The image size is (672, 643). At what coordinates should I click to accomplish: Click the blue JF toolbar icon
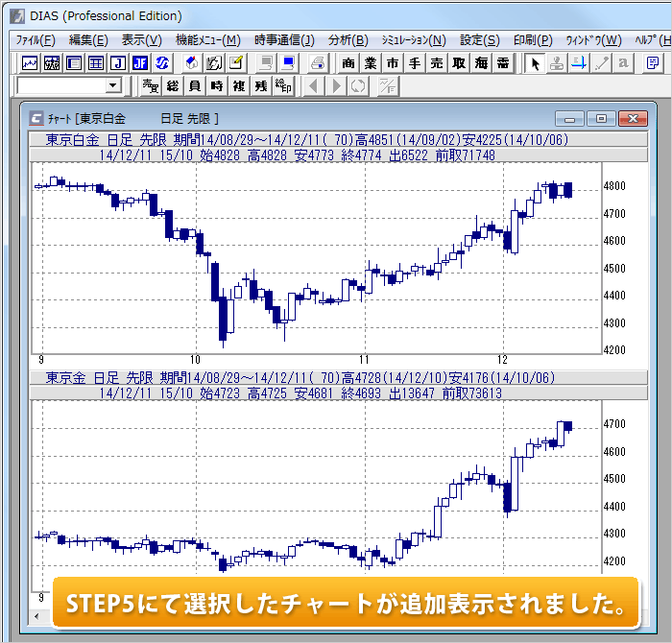(x=140, y=63)
